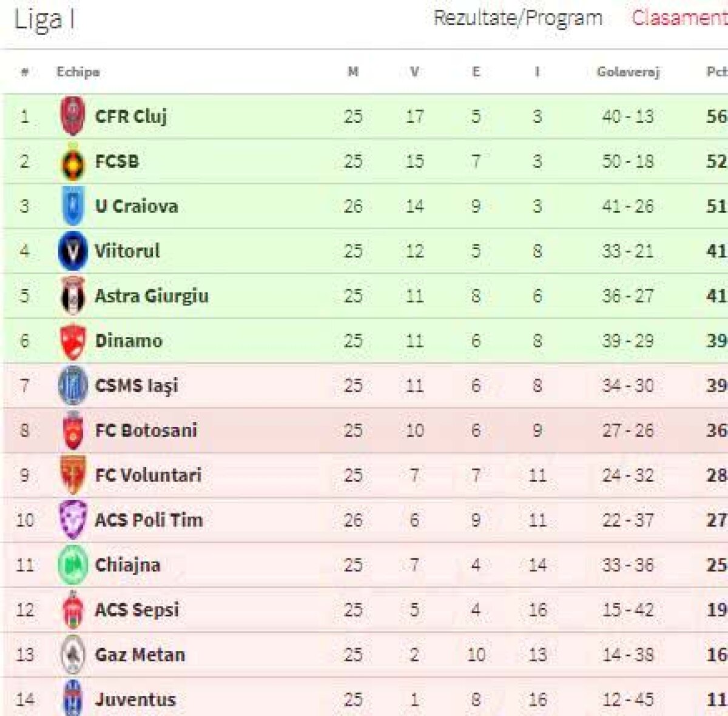
Task: Click the Dinamo red crest
Action: coord(73,341)
